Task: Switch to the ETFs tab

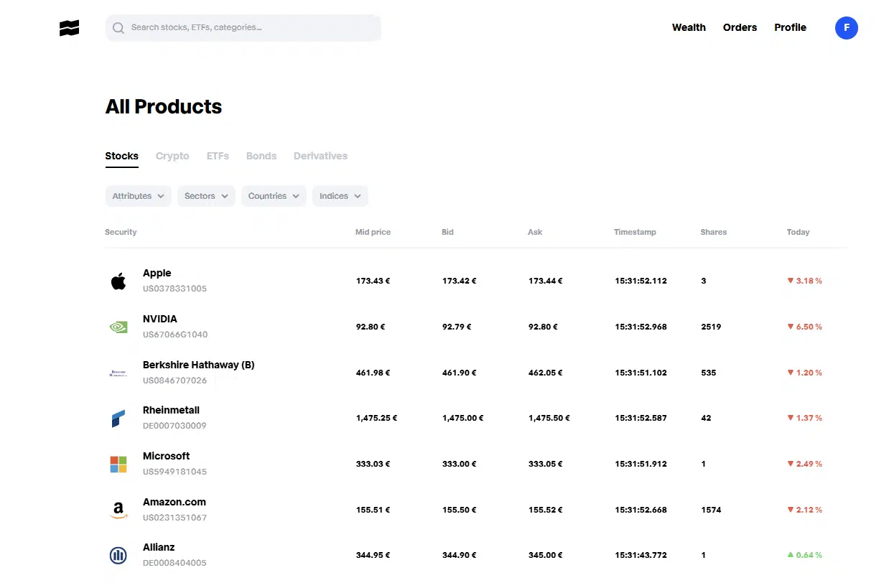Action: tap(218, 156)
